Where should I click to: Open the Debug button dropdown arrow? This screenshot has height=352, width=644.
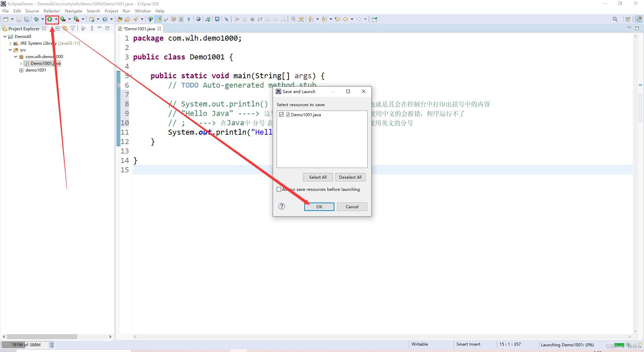(x=43, y=19)
